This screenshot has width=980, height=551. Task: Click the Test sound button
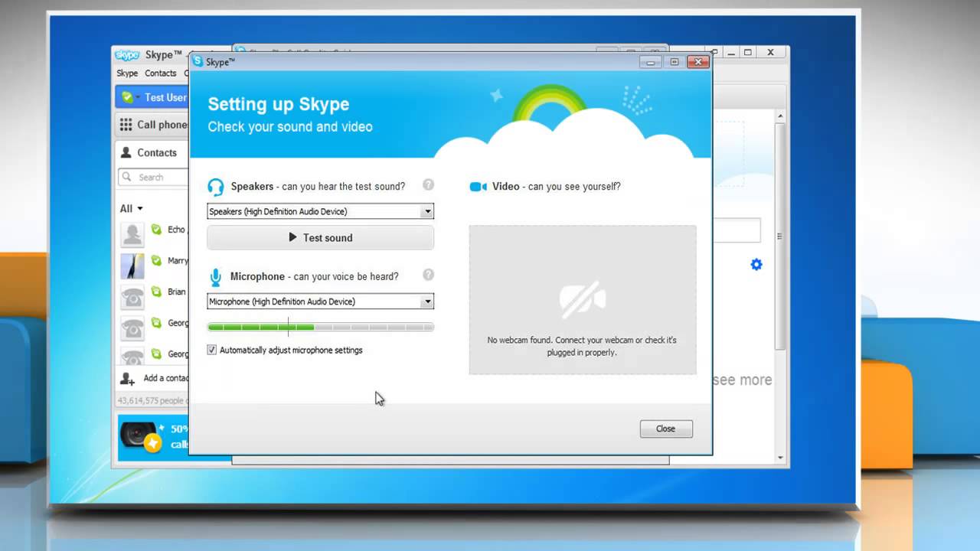tap(321, 237)
